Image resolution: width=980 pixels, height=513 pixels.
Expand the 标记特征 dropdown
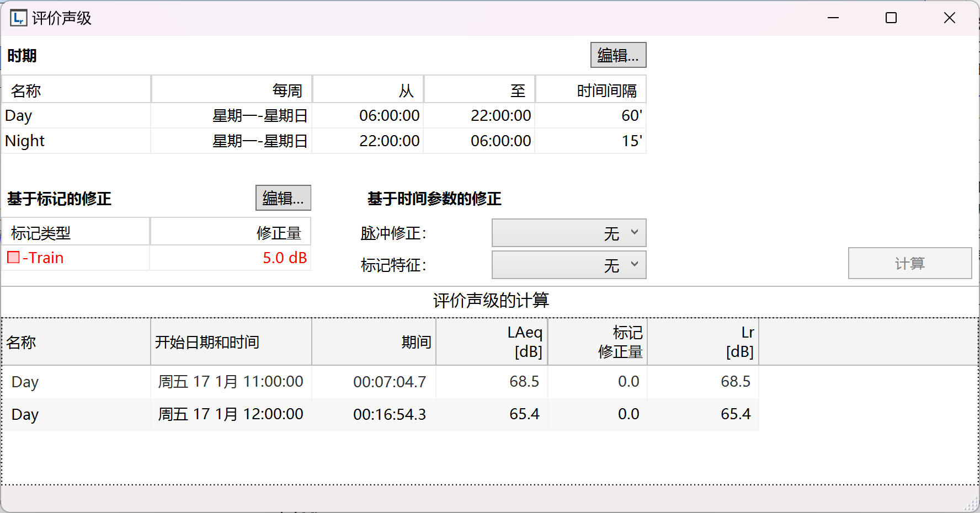pos(568,265)
